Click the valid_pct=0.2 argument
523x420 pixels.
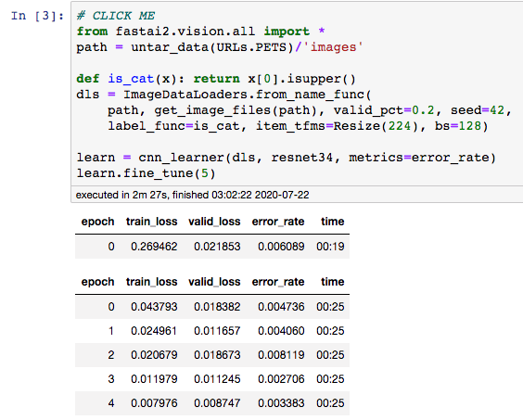(x=384, y=110)
